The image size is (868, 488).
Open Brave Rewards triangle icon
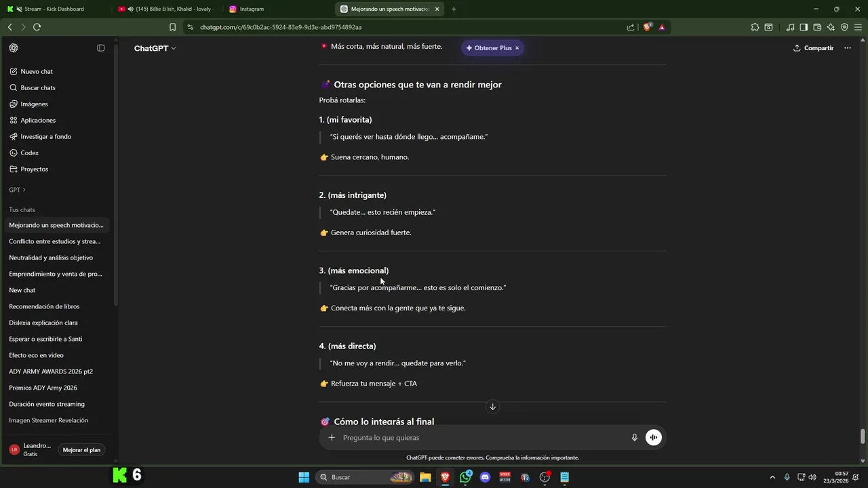coord(662,27)
